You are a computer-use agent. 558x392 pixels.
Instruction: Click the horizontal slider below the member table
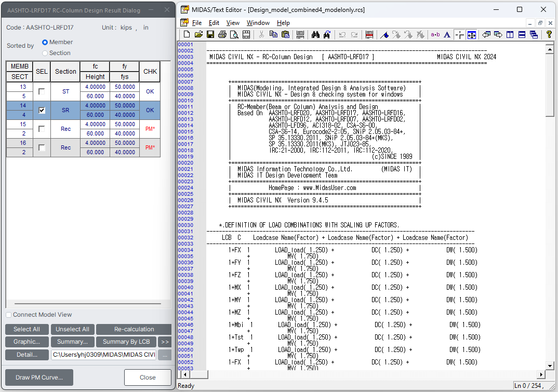(88, 304)
